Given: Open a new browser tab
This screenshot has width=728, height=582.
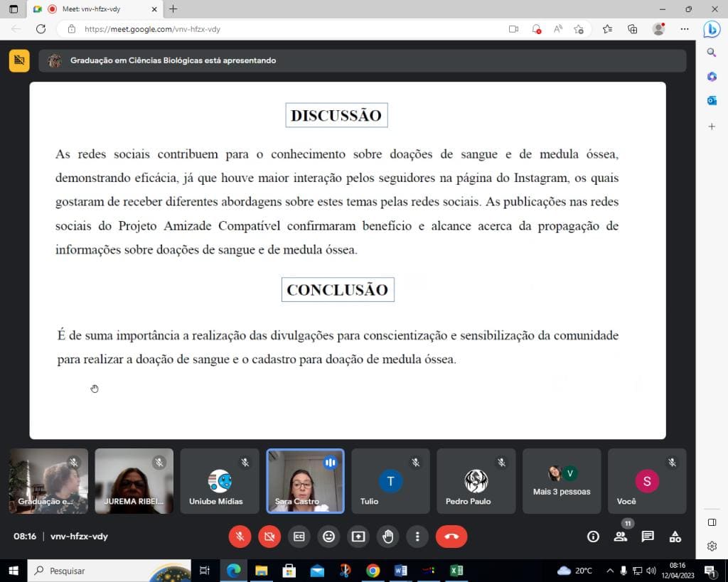Looking at the screenshot, I should click(x=173, y=9).
